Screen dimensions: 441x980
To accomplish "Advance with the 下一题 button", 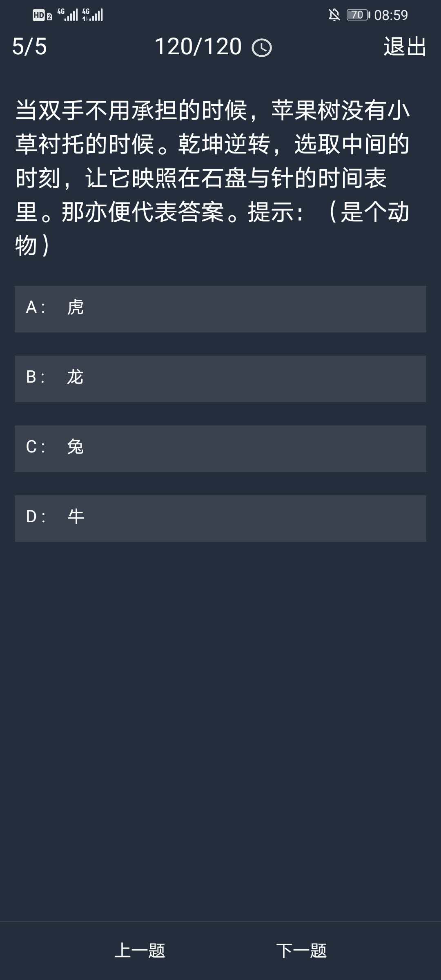I will tap(301, 951).
